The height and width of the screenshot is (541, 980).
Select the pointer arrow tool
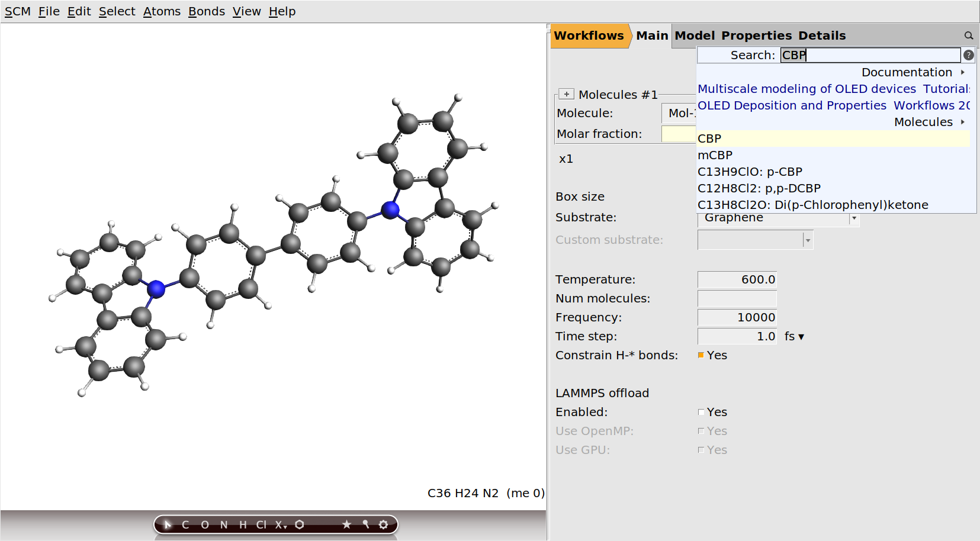[168, 524]
